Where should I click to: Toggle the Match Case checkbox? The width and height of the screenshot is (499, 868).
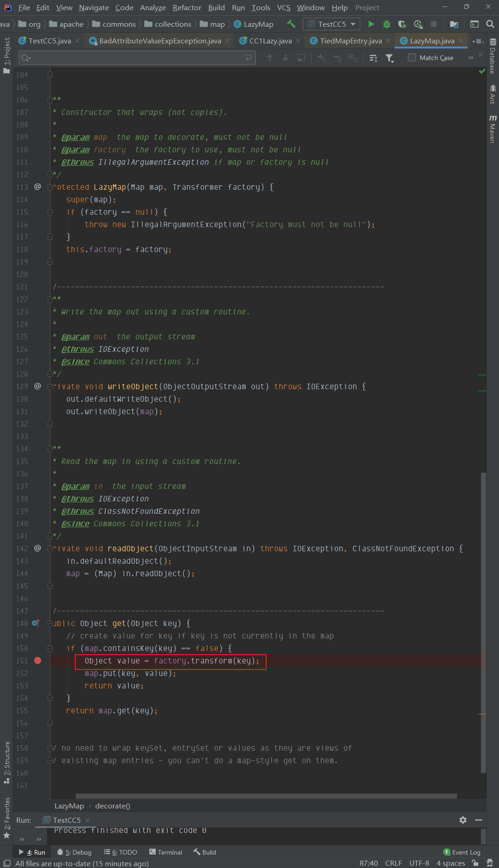click(412, 57)
